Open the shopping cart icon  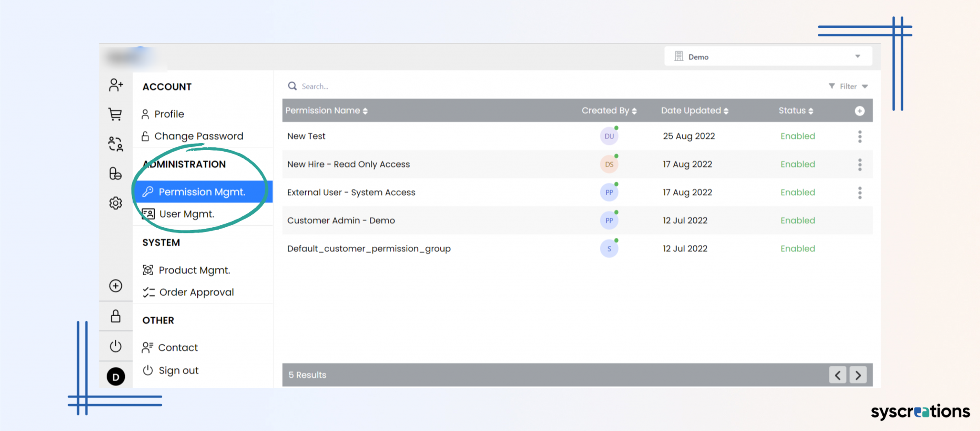click(x=115, y=114)
